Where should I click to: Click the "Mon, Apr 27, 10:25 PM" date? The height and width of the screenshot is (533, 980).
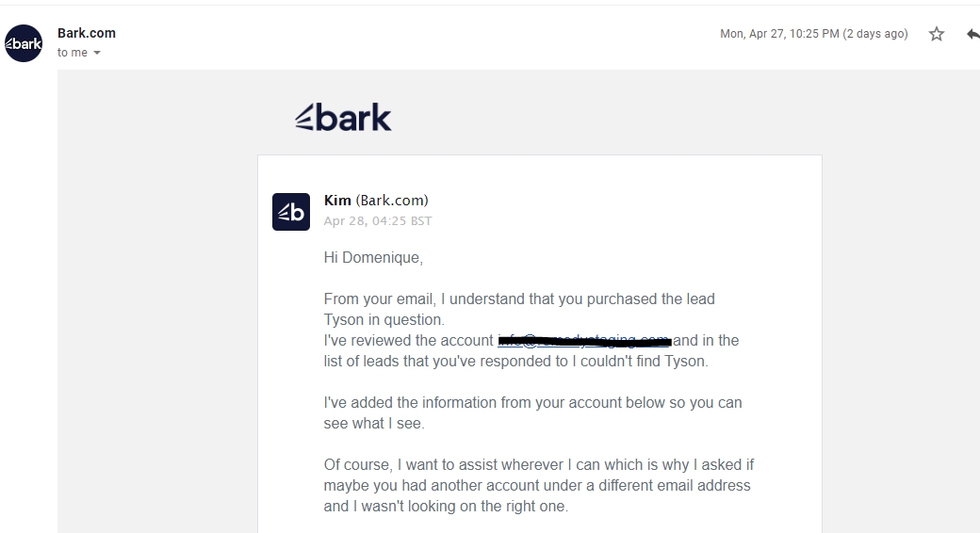coord(813,34)
